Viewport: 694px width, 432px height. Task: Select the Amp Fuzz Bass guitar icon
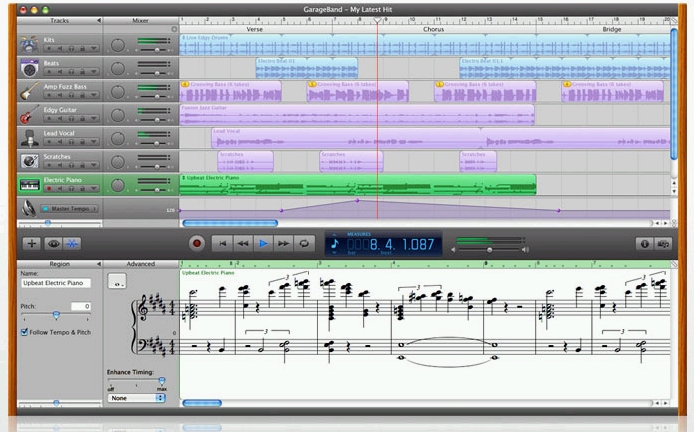tap(29, 91)
